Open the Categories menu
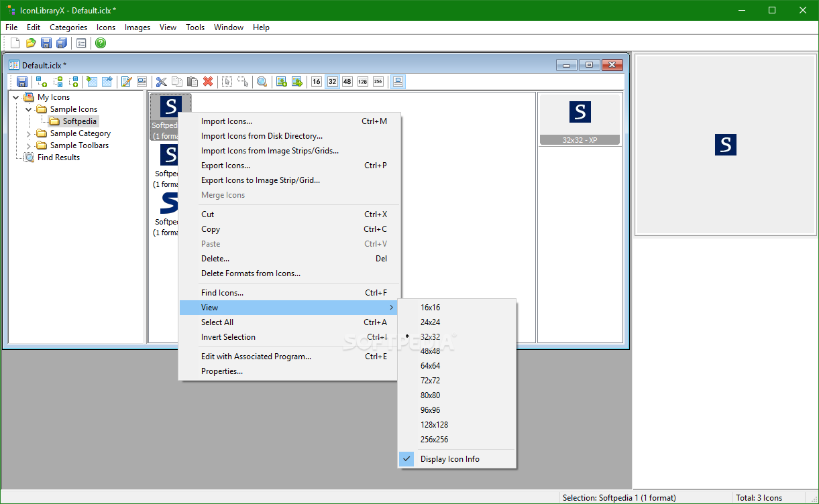Viewport: 819px width, 504px height. pyautogui.click(x=68, y=27)
